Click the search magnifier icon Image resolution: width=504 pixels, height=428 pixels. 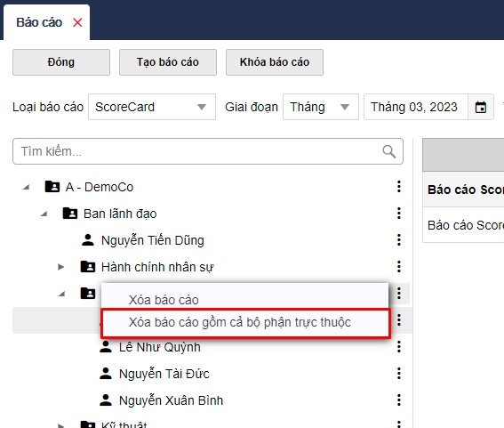click(x=389, y=151)
